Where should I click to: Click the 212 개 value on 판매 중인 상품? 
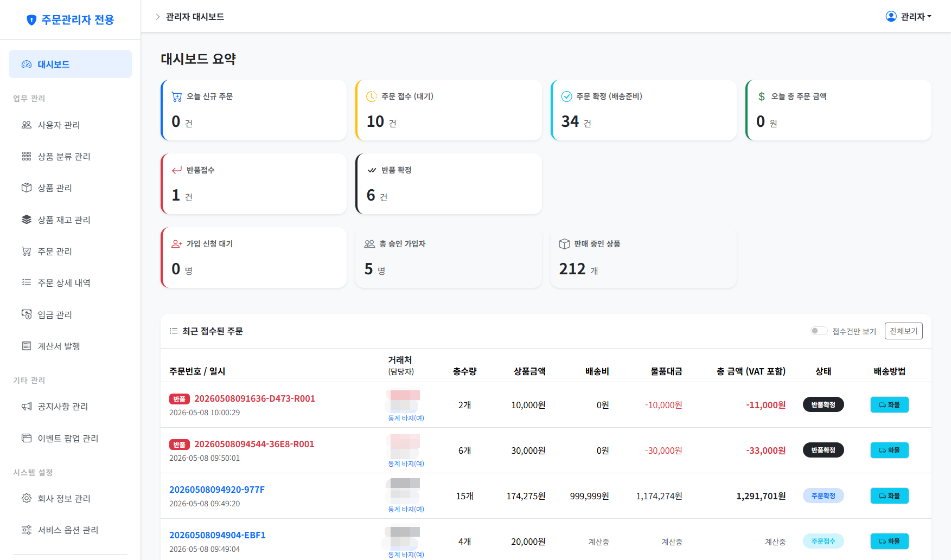pyautogui.click(x=578, y=269)
